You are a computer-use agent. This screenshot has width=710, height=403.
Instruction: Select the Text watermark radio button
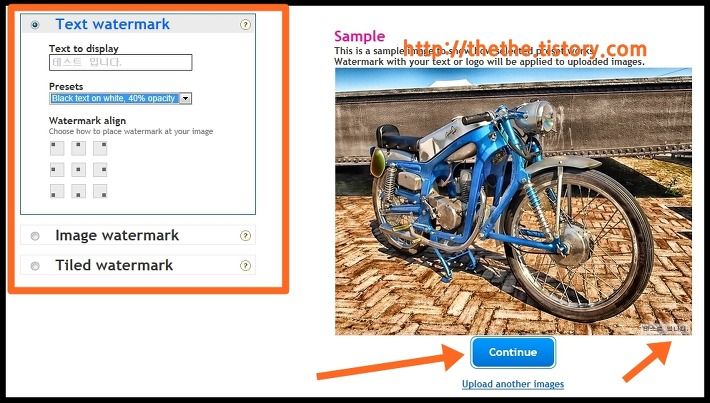pos(35,25)
